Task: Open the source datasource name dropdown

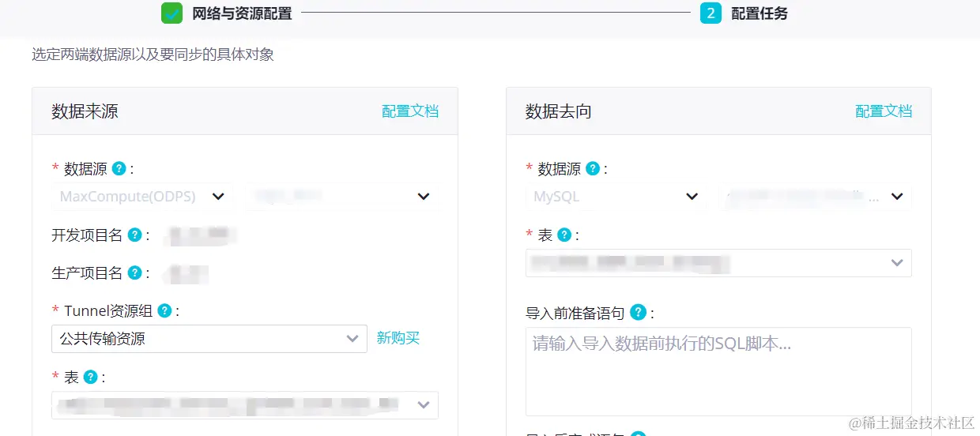Action: [x=341, y=197]
